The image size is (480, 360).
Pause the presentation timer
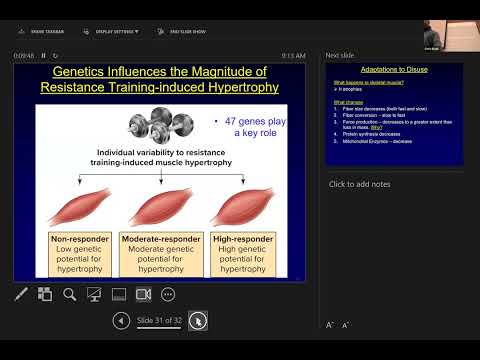tap(43, 56)
